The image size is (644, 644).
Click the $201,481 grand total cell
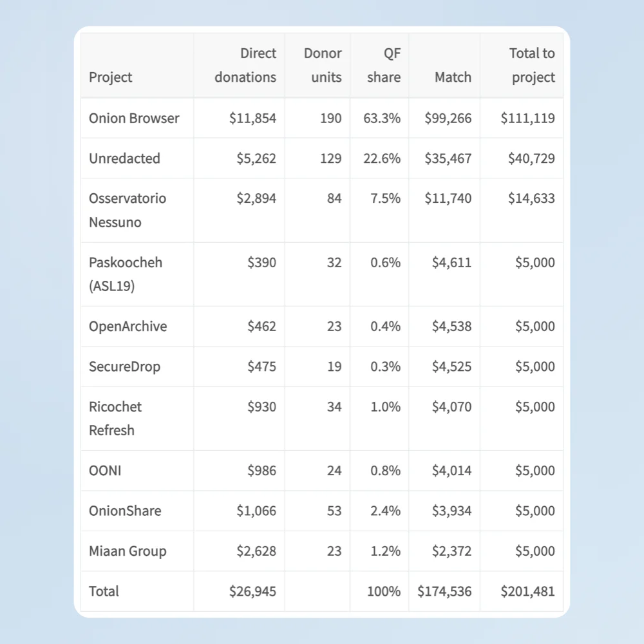pos(527,591)
